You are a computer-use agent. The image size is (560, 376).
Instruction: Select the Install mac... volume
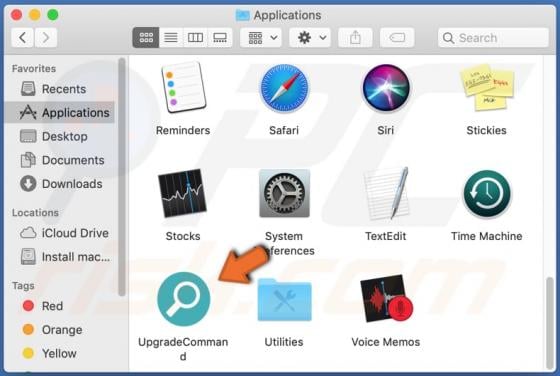click(60, 257)
